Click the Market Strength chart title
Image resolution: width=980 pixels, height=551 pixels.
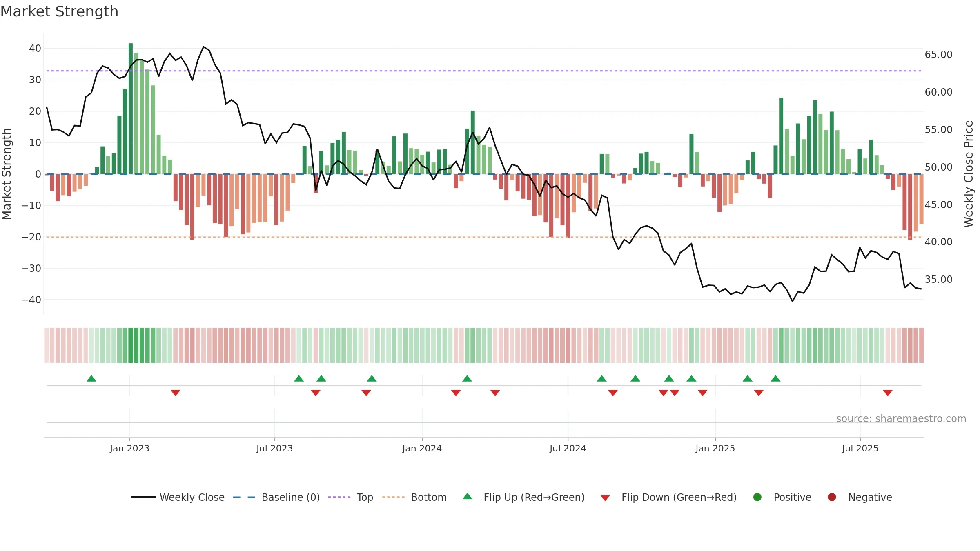tap(59, 11)
